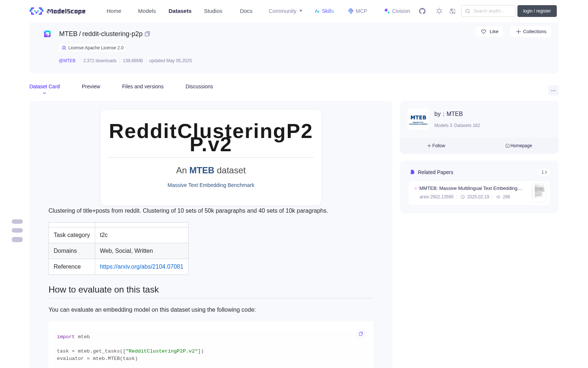The image size is (588, 368).
Task: Follow the MTEB organization
Action: 436,146
